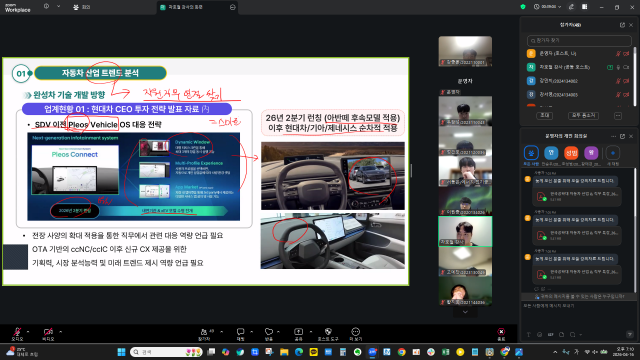Click the Invite button in participants panel
This screenshot has height=360, width=640.
coord(544,116)
